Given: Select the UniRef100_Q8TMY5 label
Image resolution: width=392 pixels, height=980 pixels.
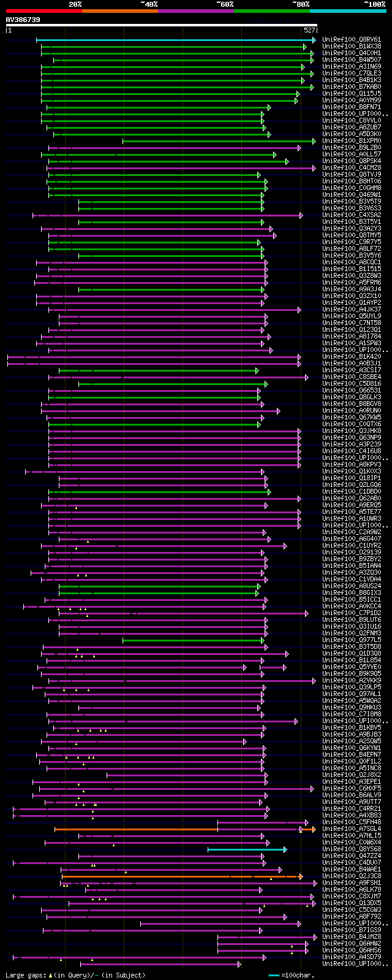Looking at the screenshot, I should point(352,235).
